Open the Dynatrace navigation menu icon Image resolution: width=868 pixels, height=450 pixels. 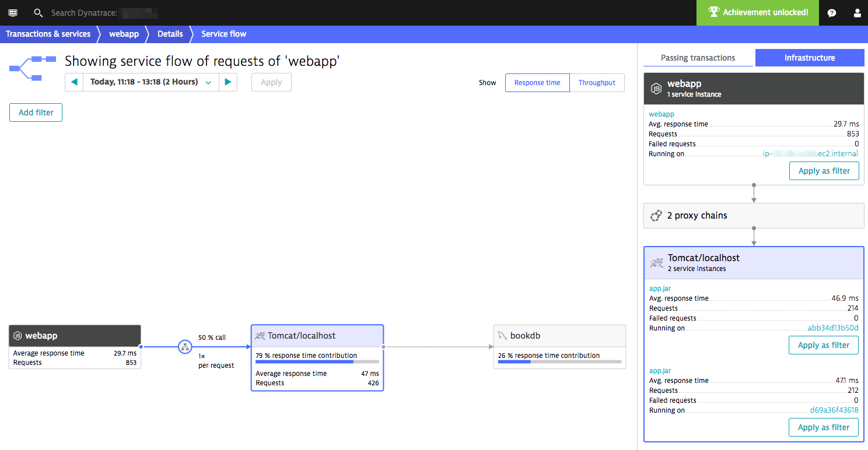tap(13, 13)
